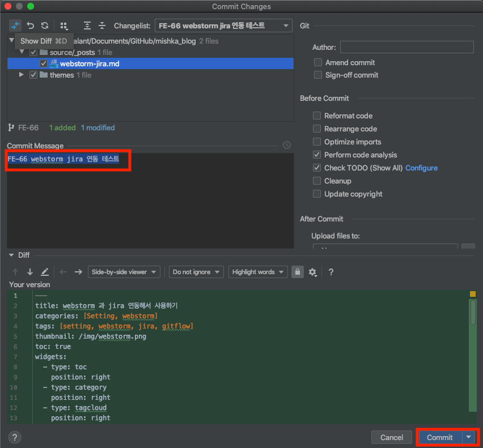Open commit message history clock icon
Viewport: 483px width, 448px height.
coord(286,145)
